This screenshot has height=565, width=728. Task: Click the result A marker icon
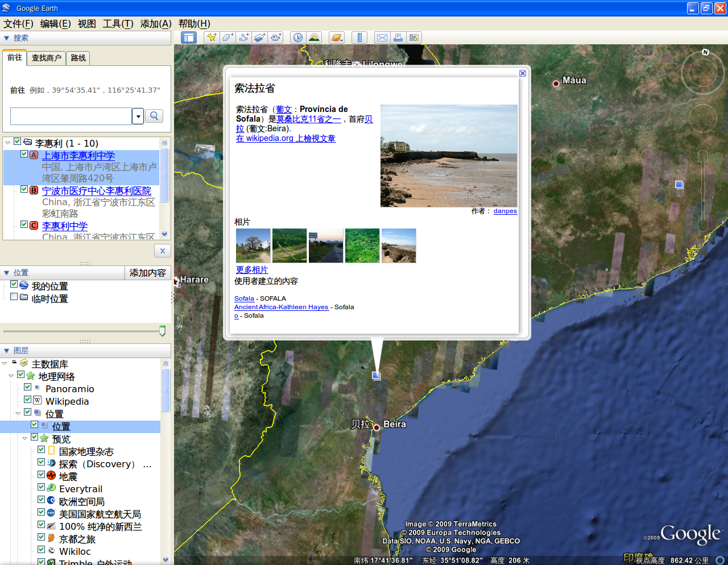[x=34, y=155]
